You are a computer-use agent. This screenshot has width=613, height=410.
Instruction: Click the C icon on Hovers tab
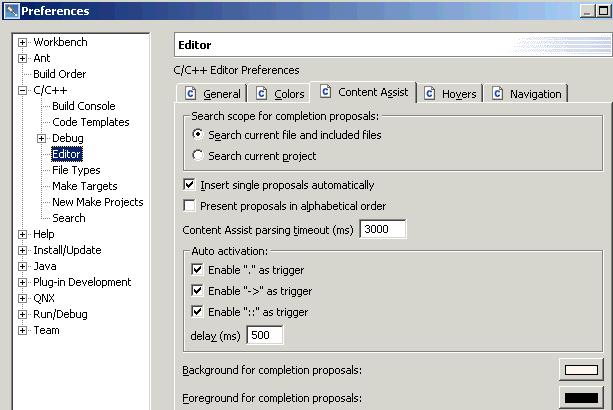(x=430, y=94)
